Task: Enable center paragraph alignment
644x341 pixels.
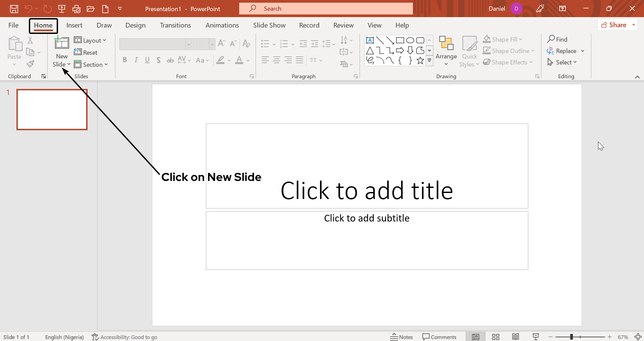Action: (x=277, y=60)
